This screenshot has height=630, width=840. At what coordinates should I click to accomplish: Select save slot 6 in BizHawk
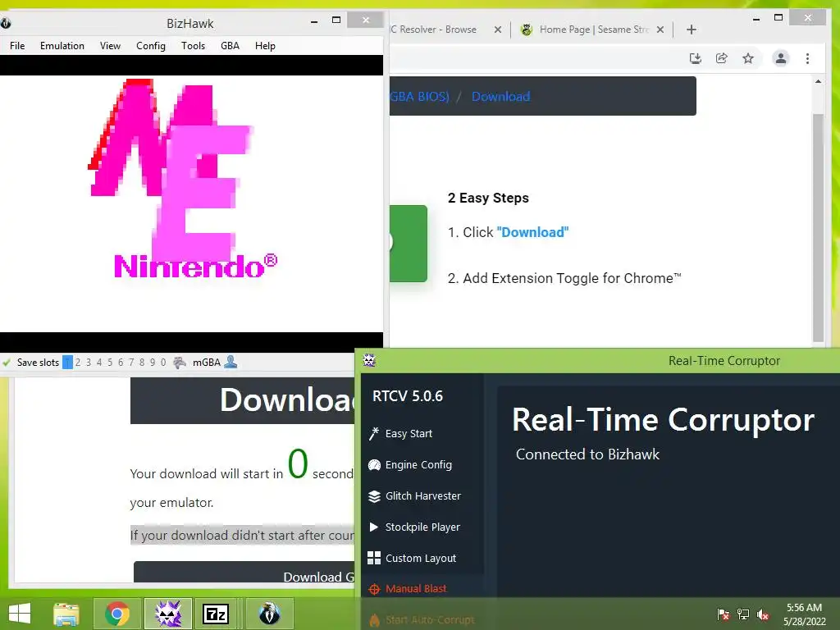point(121,362)
